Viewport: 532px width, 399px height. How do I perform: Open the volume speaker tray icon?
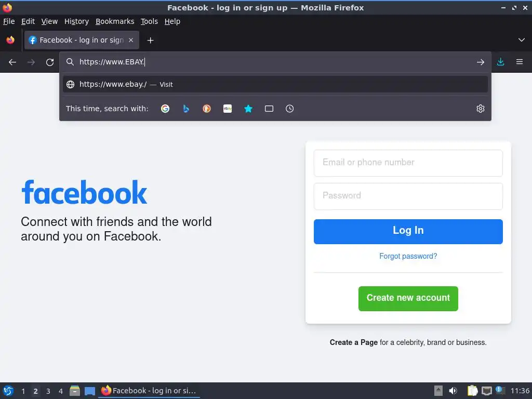point(453,391)
